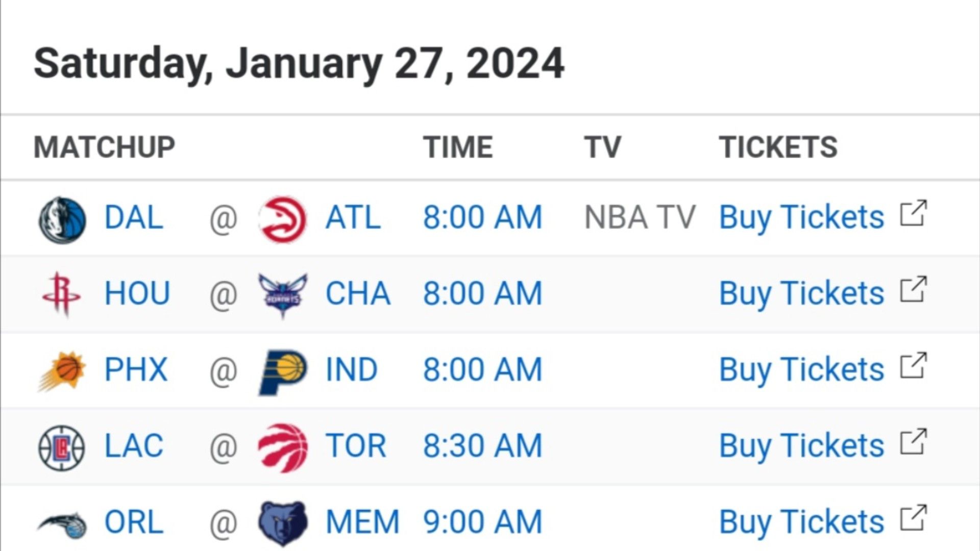Click external link icon for ORL game tickets
980x551 pixels.
point(913,517)
